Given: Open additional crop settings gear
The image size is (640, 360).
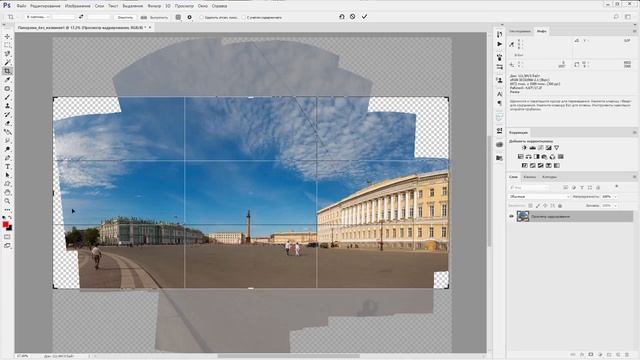Looking at the screenshot, I should coord(189,17).
